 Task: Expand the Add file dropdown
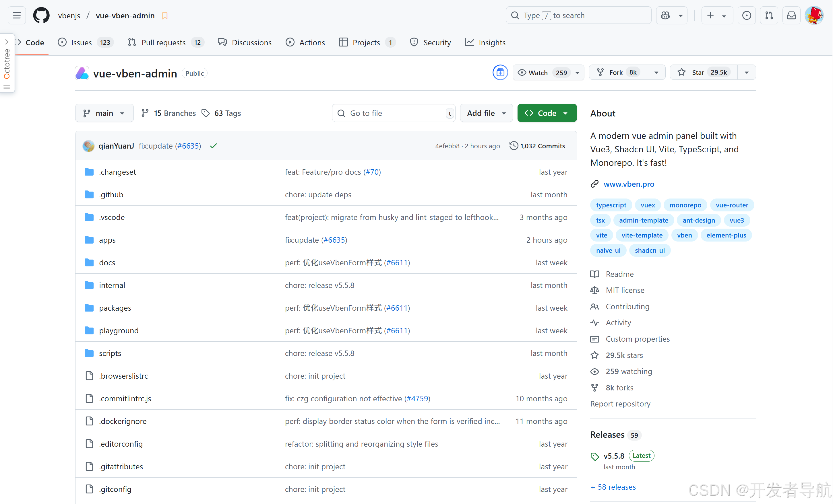pyautogui.click(x=486, y=113)
